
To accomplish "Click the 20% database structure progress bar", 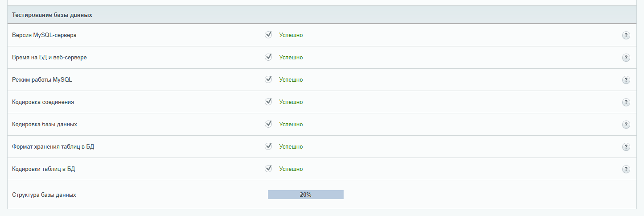I will point(306,195).
